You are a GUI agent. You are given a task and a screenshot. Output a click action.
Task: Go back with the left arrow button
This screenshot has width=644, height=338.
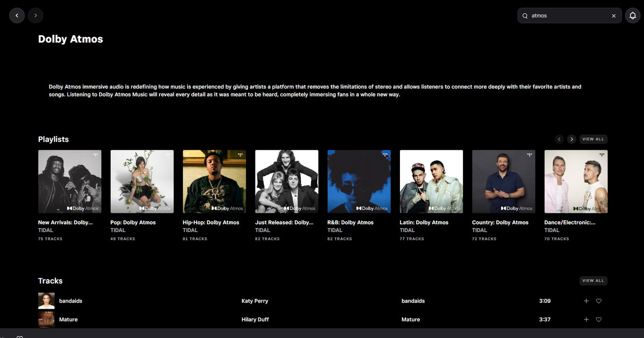point(17,16)
